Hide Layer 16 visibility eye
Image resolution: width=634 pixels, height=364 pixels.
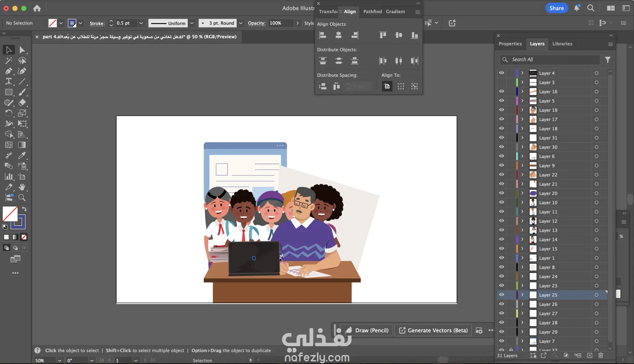[x=502, y=91]
